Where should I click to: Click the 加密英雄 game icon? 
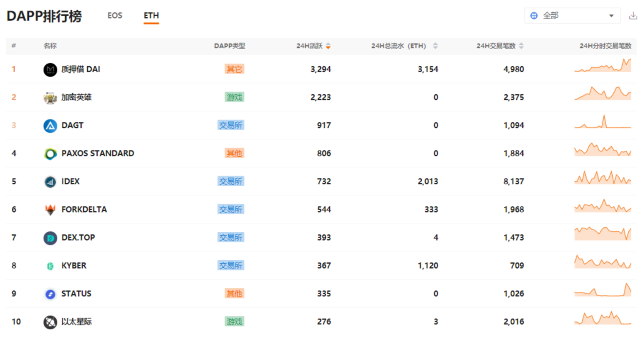50,98
